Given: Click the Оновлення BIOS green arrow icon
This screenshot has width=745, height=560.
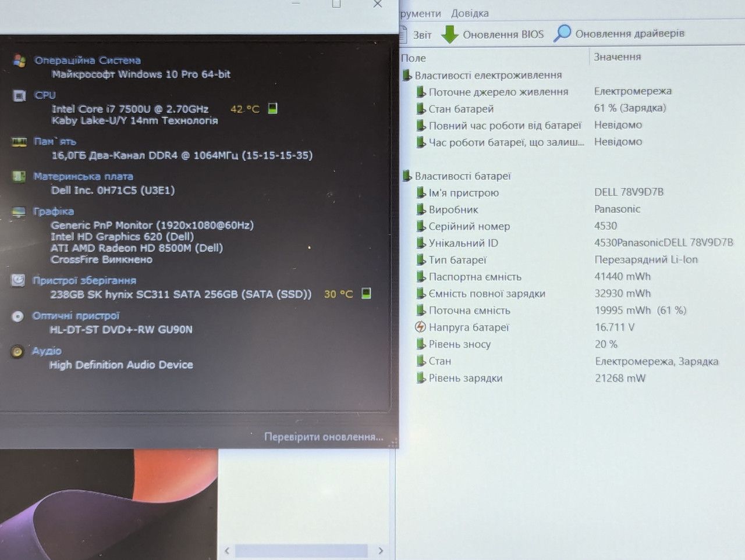Looking at the screenshot, I should coord(449,34).
